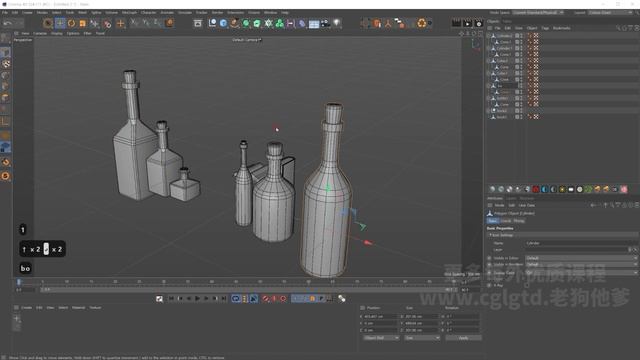Toggle the Z axis lock

coord(157,23)
